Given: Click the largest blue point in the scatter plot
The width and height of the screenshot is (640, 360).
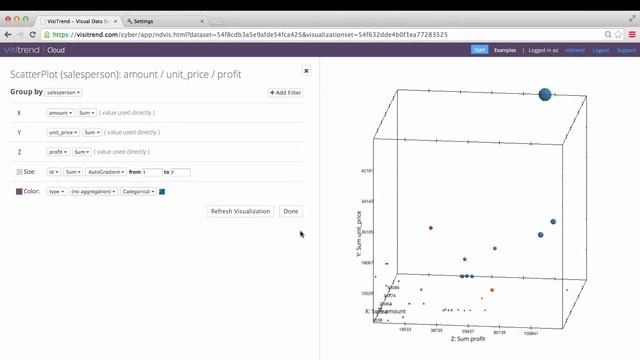Looking at the screenshot, I should point(545,94).
